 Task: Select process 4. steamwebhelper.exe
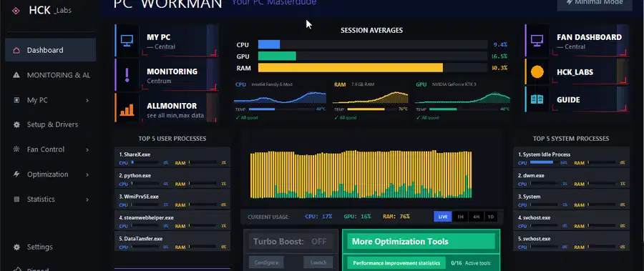(172, 221)
